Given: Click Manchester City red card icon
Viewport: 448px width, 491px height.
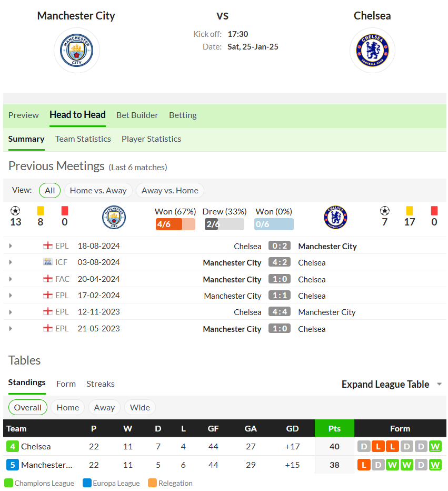Looking at the screenshot, I should (64, 211).
